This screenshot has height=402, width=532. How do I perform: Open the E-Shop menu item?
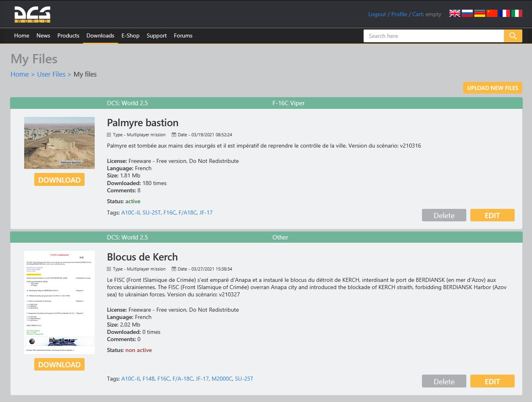pos(131,35)
